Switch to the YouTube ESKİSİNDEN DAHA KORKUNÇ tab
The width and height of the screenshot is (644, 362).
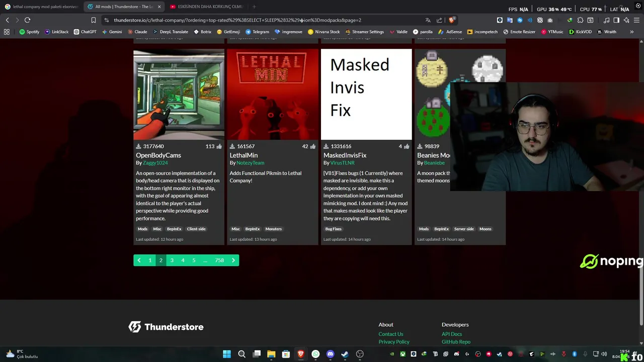coord(207,7)
